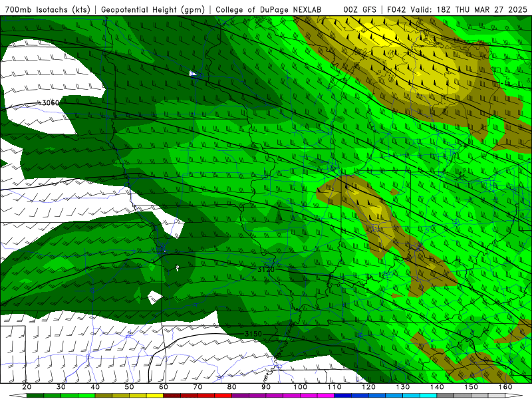Click the 3060 height contour label
This screenshot has height=399, width=532.
(51, 103)
